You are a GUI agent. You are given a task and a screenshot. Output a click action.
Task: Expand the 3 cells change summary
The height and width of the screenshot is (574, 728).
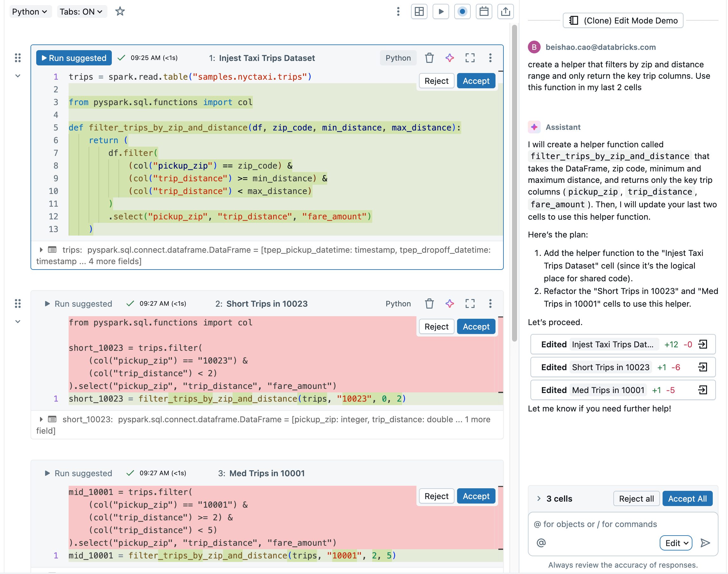(539, 499)
